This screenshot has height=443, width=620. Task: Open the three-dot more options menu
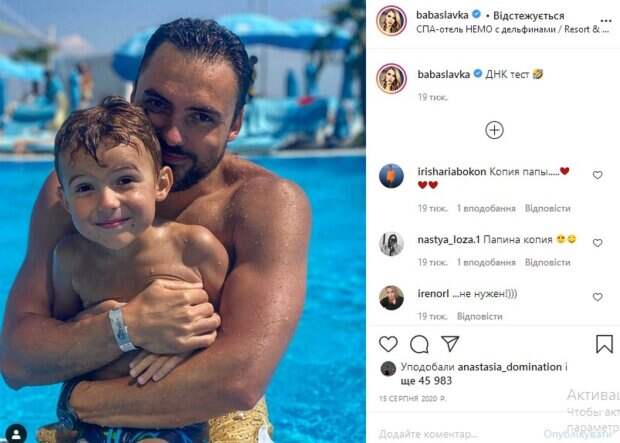pyautogui.click(x=606, y=21)
